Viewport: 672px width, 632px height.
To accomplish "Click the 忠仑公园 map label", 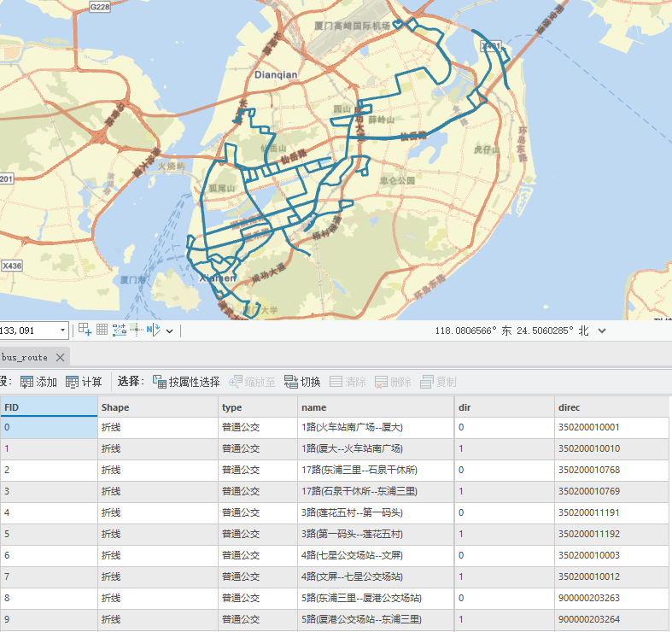I will (x=397, y=180).
